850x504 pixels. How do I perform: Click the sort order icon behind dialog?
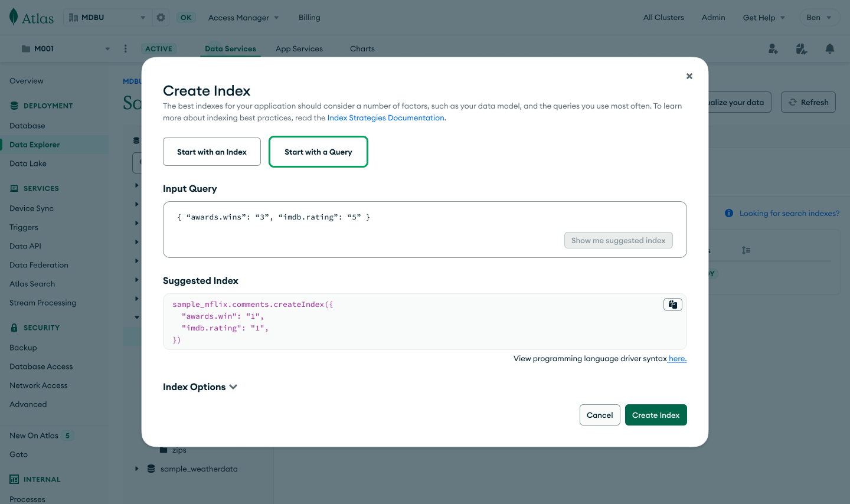point(746,250)
